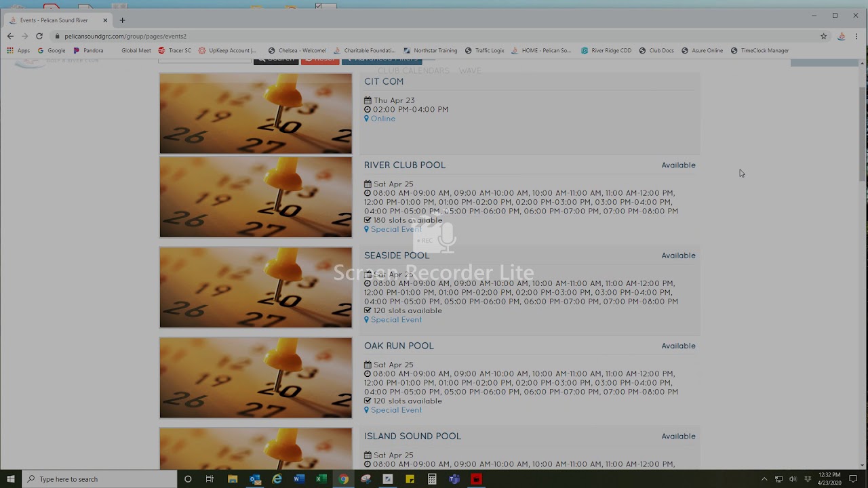Close the Events - Pelican Sound tab
Viewport: 868px width, 488px height.
click(x=105, y=20)
